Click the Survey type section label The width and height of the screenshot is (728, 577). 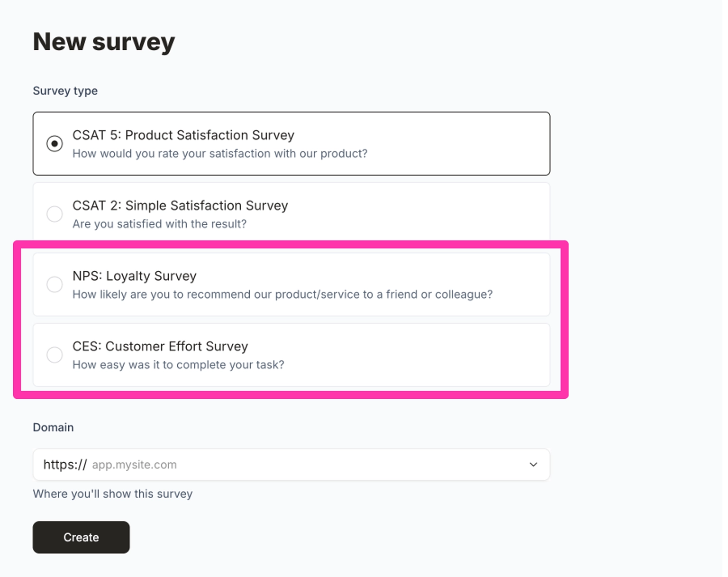click(x=65, y=91)
